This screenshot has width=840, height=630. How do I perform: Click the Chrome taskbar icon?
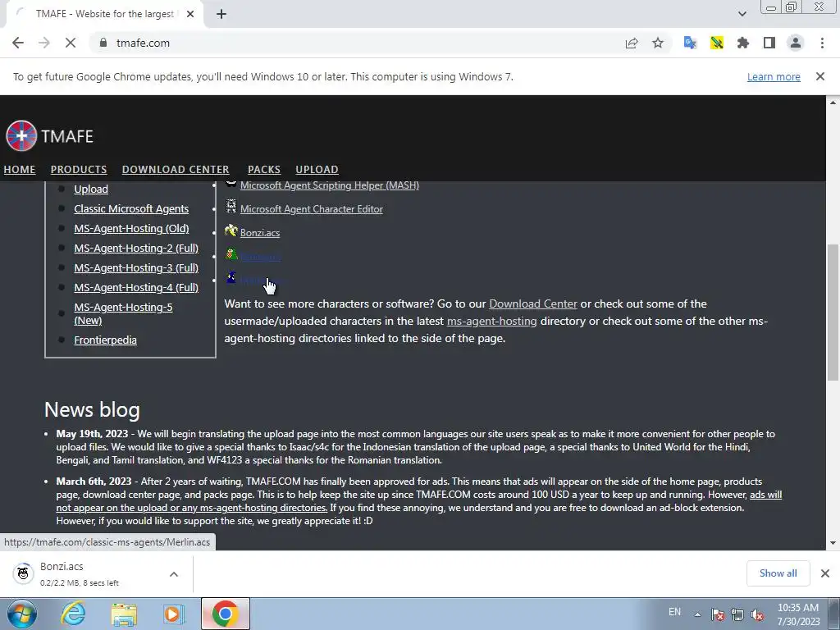(x=226, y=614)
